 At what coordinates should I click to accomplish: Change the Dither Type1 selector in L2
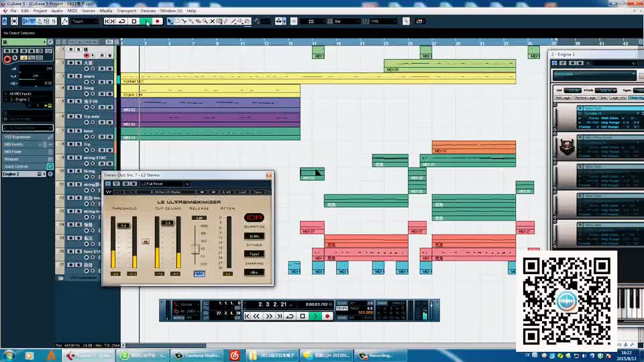click(254, 254)
